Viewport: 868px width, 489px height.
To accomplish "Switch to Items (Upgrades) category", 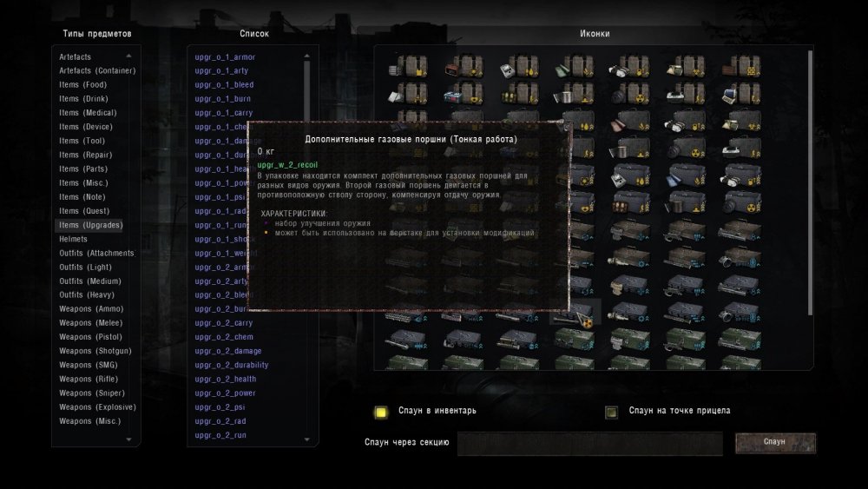I will 91,225.
